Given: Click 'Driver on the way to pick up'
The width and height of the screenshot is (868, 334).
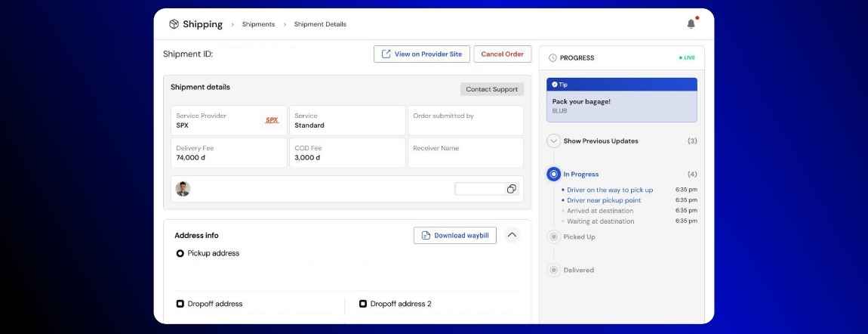Looking at the screenshot, I should [610, 190].
